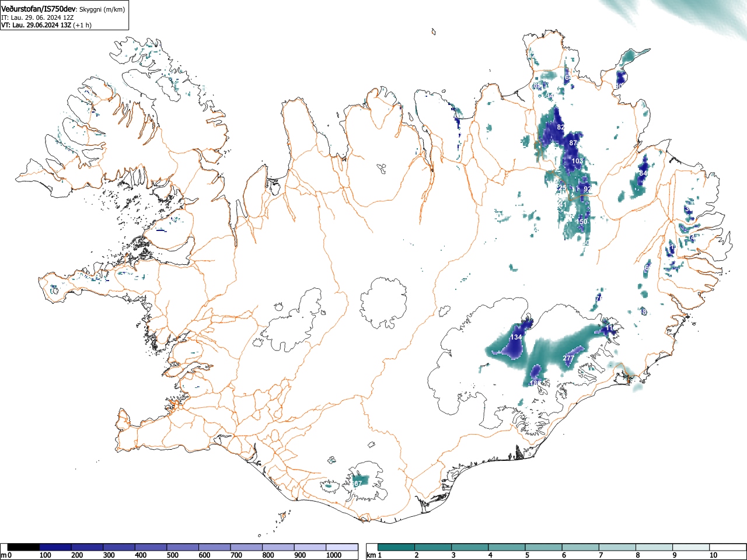Click the pale 900–1000 m legend segment
The width and height of the screenshot is (747, 560).
click(x=310, y=547)
